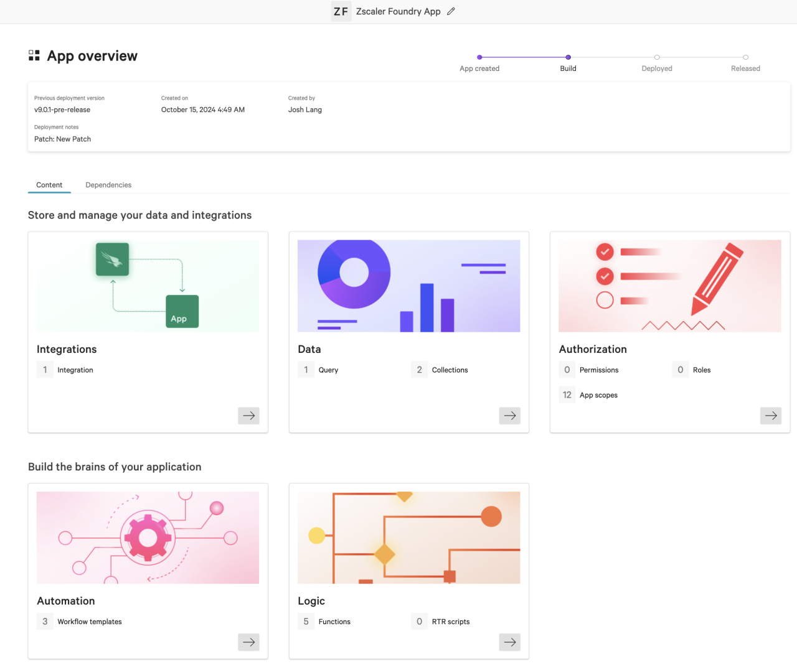This screenshot has height=672, width=797.
Task: Open Data card arrow button
Action: [510, 416]
